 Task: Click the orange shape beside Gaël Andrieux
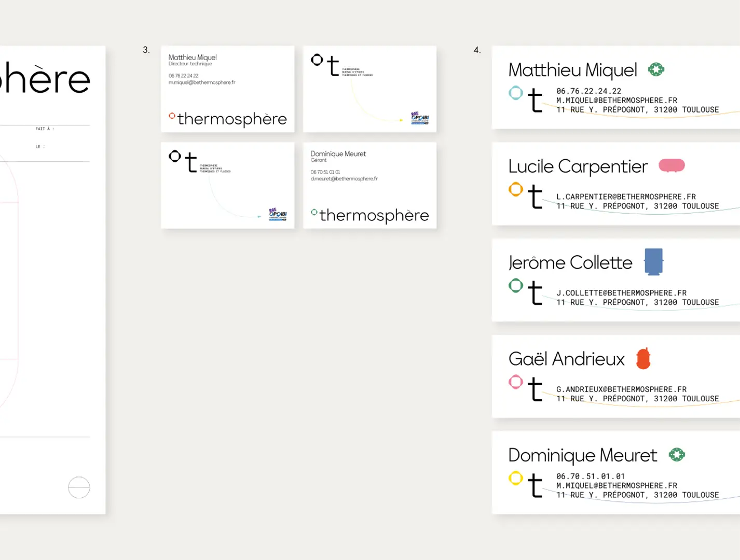tap(643, 358)
